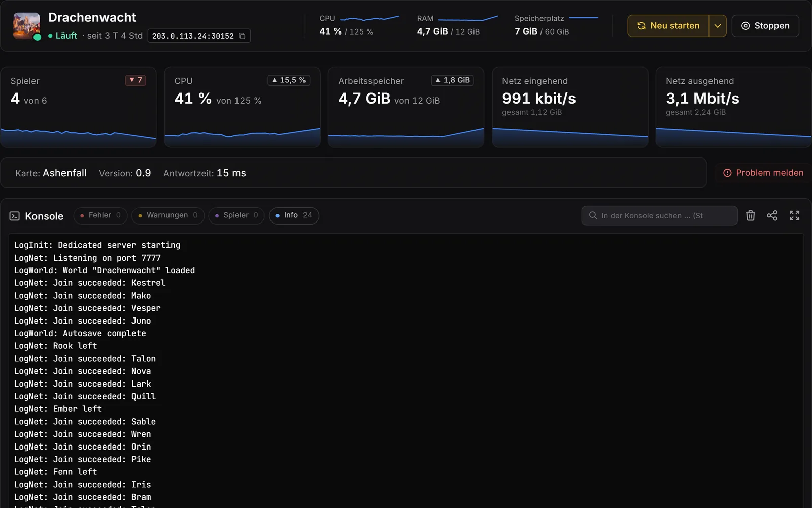Image resolution: width=812 pixels, height=508 pixels.
Task: Share the console output
Action: (772, 215)
